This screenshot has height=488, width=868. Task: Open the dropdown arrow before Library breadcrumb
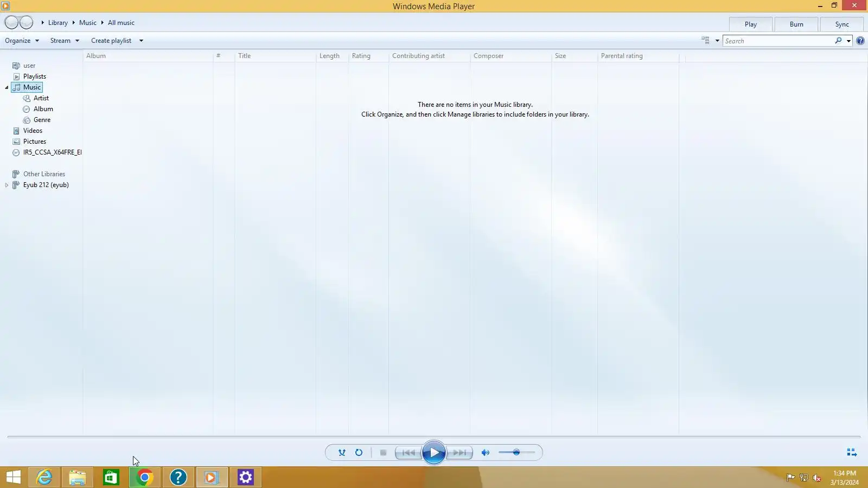tap(42, 23)
